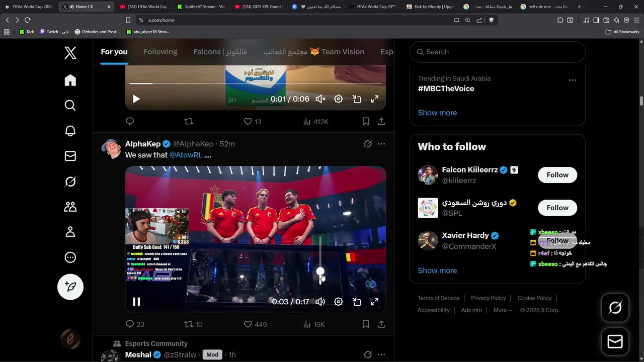
Task: Open Profile icon in sidebar
Action: [x=70, y=232]
